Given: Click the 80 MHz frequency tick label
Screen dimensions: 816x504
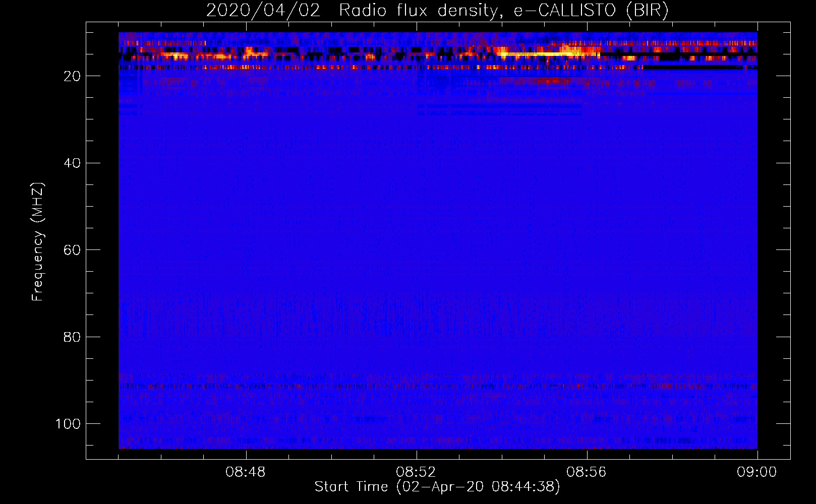Looking at the screenshot, I should tap(73, 337).
